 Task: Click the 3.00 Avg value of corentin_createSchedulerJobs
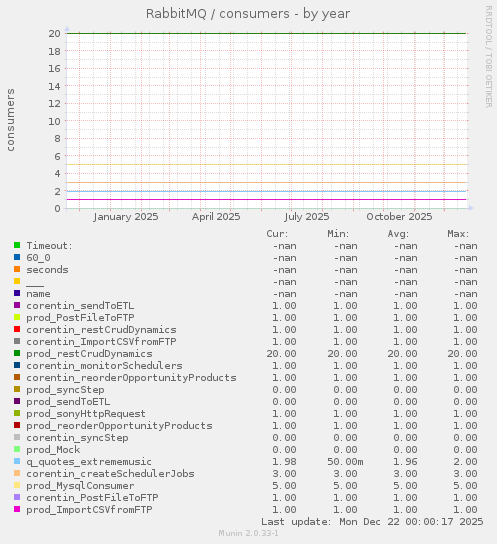[405, 474]
